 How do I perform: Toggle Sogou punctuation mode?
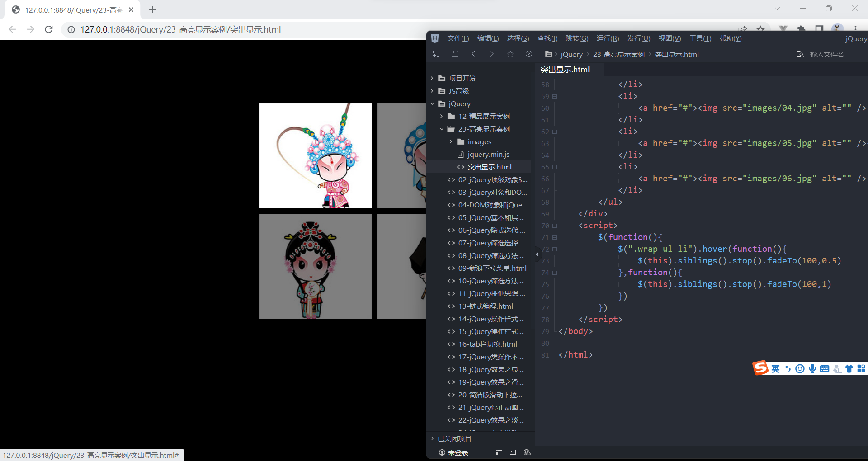(788, 368)
